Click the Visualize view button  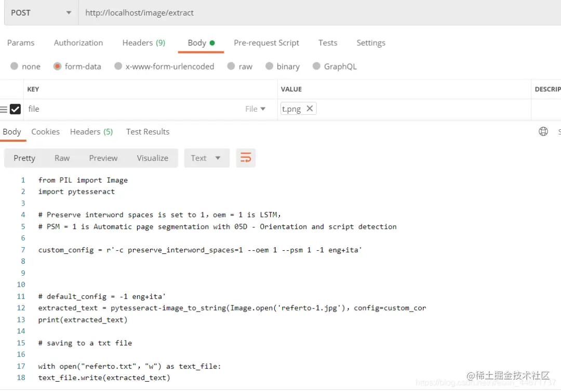[x=152, y=158]
